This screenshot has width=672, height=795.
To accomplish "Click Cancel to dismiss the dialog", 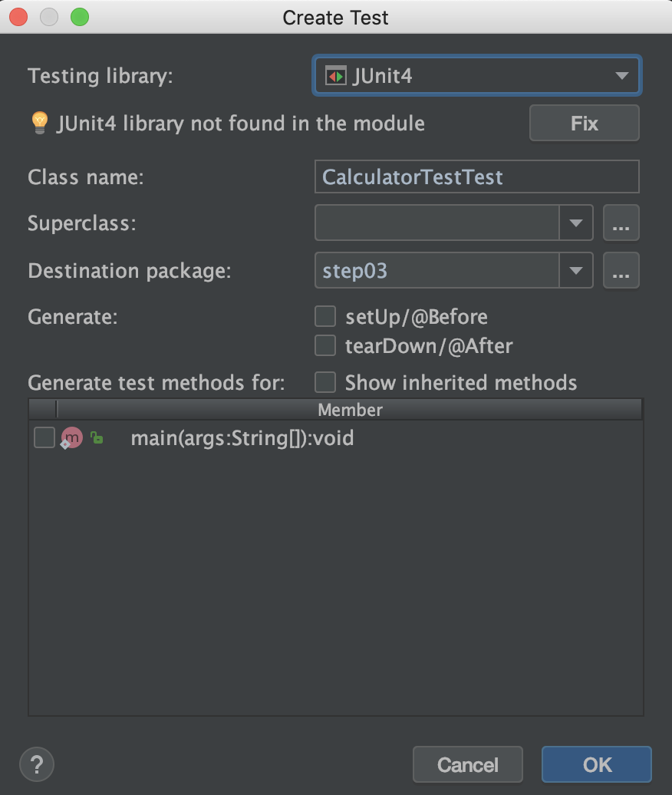I will pos(467,764).
